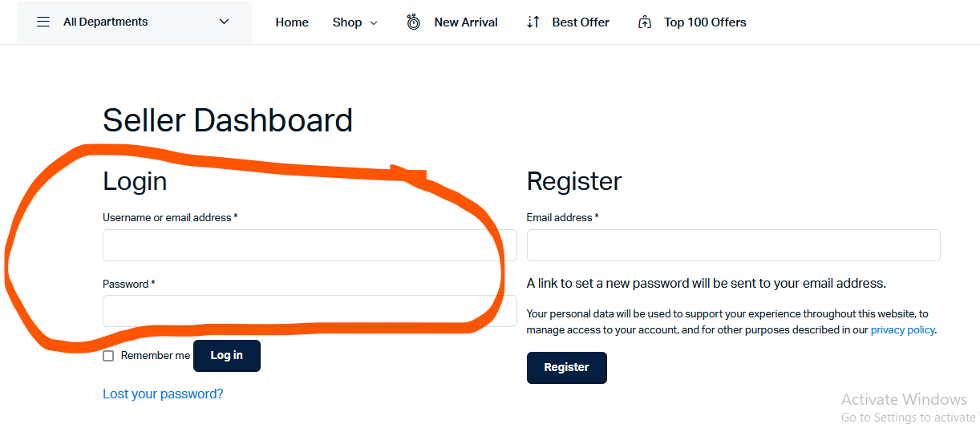Open the Shop menu item

(x=347, y=22)
